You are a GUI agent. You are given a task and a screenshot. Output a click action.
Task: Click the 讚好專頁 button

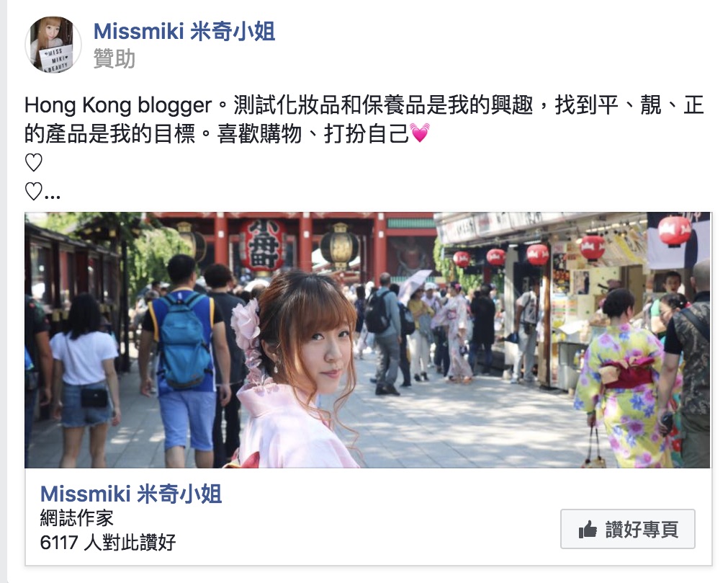628,529
